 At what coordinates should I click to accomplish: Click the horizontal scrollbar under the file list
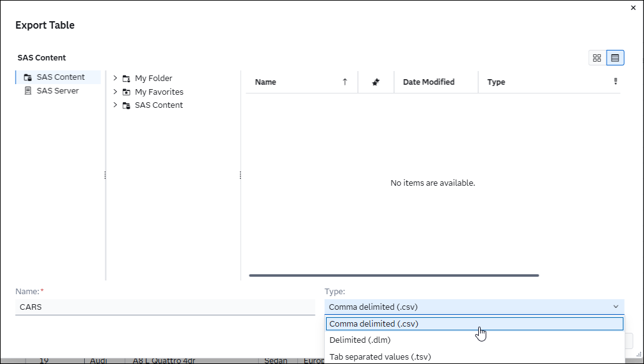tap(393, 275)
